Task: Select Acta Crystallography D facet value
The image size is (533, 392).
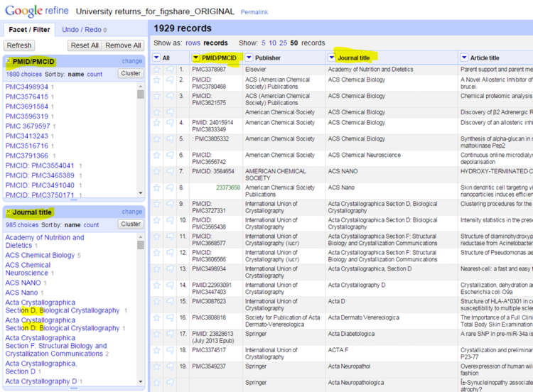Action: coord(41,381)
